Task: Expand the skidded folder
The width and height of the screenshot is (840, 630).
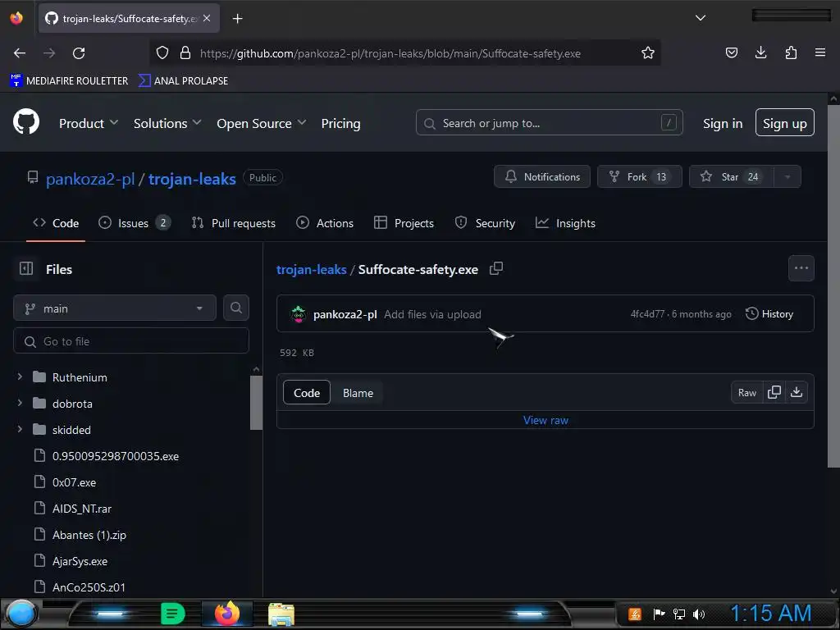Action: pyautogui.click(x=20, y=429)
